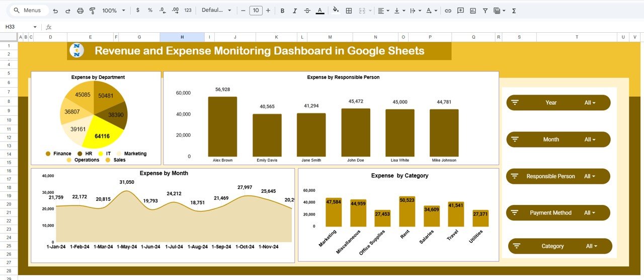Click the filter views table icon
This screenshot has height=280, width=644.
coord(497,11)
